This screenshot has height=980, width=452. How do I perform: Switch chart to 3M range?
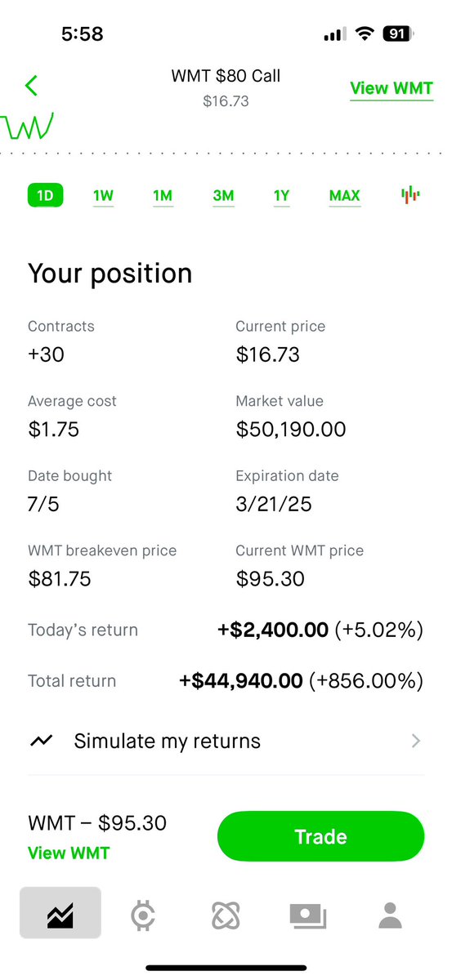(x=223, y=196)
